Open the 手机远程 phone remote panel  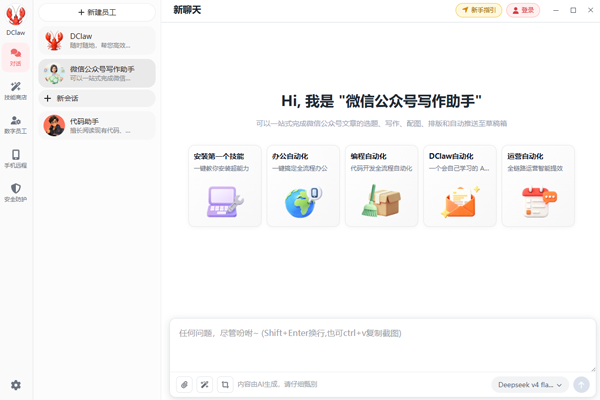click(x=15, y=158)
